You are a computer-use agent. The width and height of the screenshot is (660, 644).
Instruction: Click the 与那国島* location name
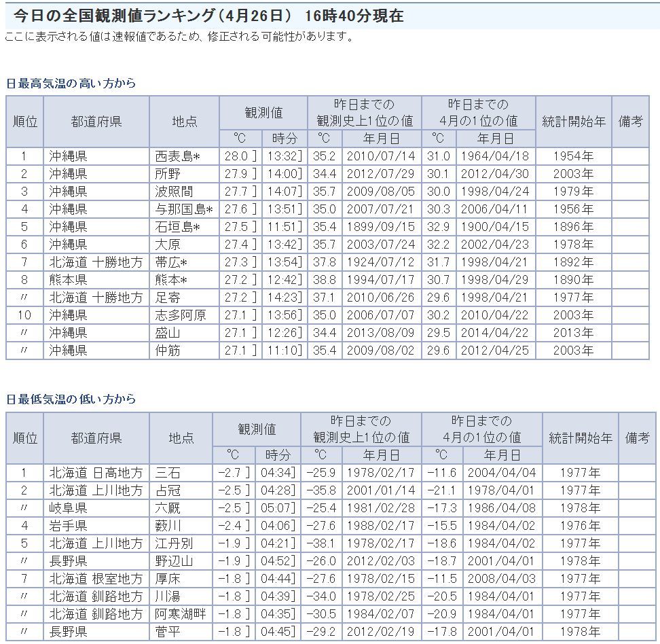click(183, 209)
